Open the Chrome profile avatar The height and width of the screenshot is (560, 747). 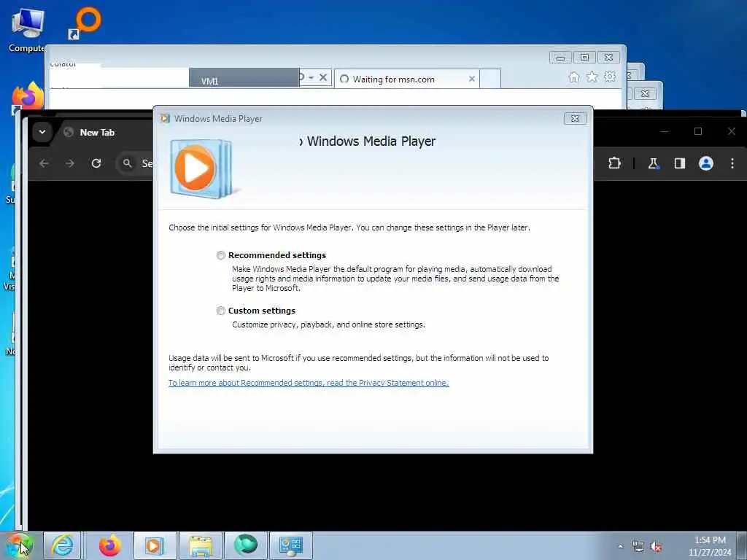pyautogui.click(x=705, y=163)
